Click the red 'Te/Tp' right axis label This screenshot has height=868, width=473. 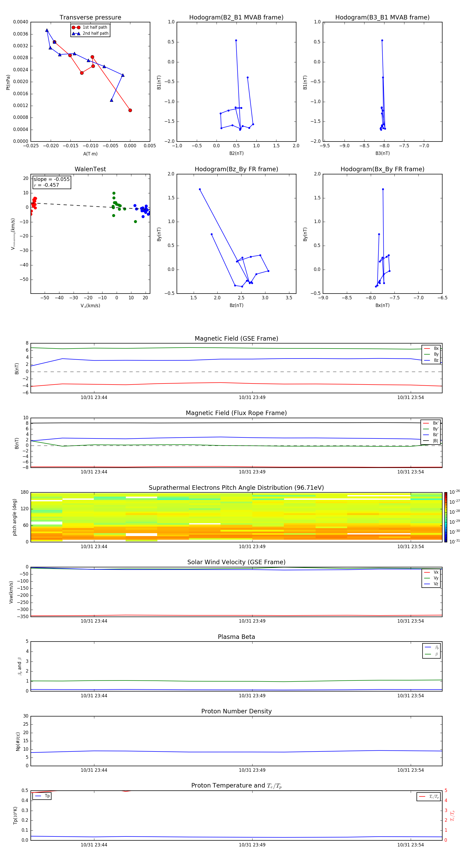(x=452, y=816)
